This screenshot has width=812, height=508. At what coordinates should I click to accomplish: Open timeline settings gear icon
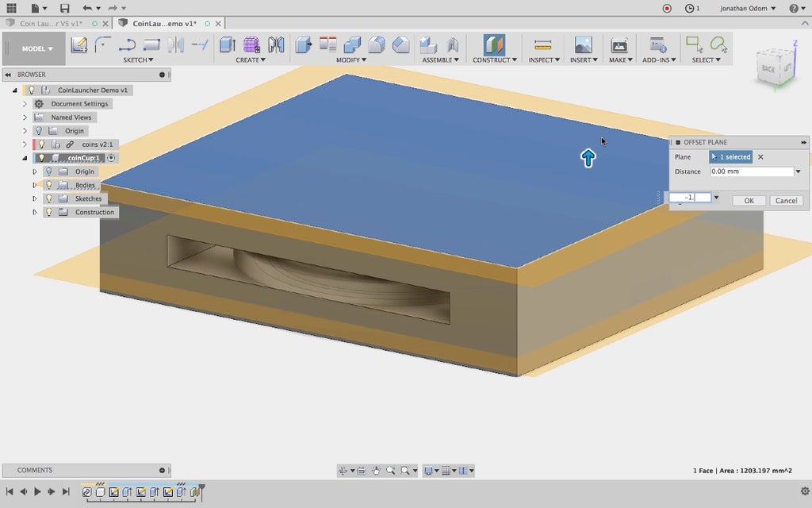pos(805,491)
